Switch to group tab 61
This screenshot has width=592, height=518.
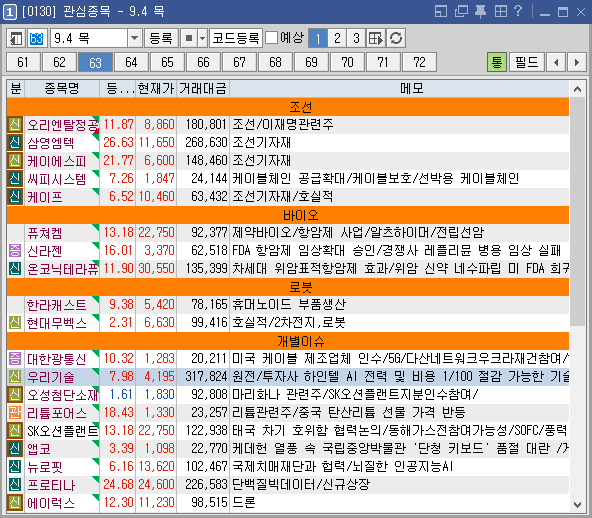23,62
